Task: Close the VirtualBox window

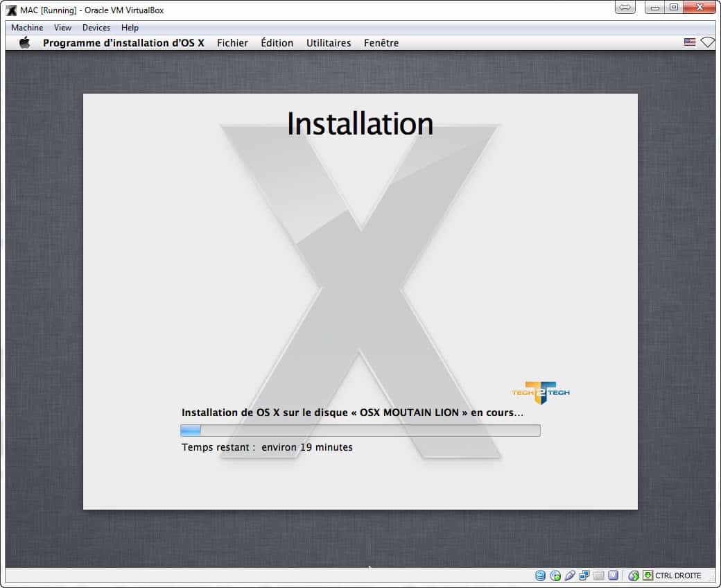Action: 699,8
